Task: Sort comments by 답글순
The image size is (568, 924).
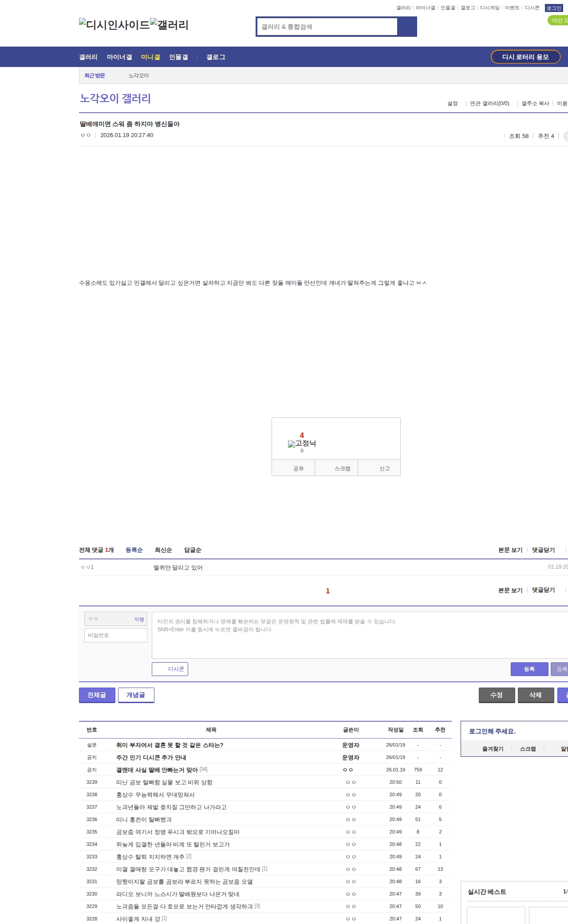Action: pyautogui.click(x=193, y=550)
